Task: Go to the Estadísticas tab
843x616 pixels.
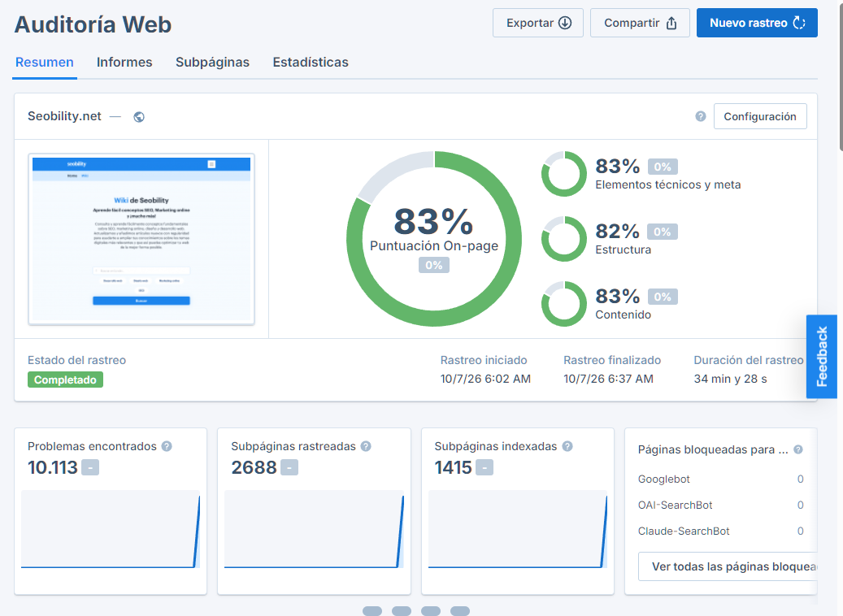Action: click(311, 63)
